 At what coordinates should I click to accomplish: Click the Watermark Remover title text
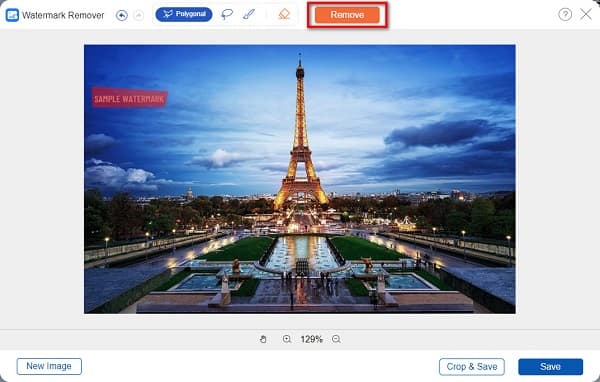(x=63, y=15)
